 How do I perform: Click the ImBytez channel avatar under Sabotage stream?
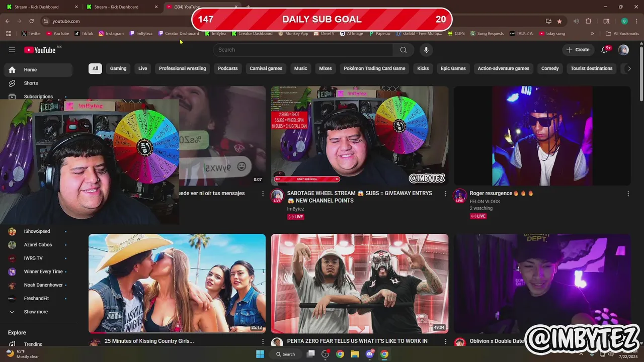pos(277,196)
